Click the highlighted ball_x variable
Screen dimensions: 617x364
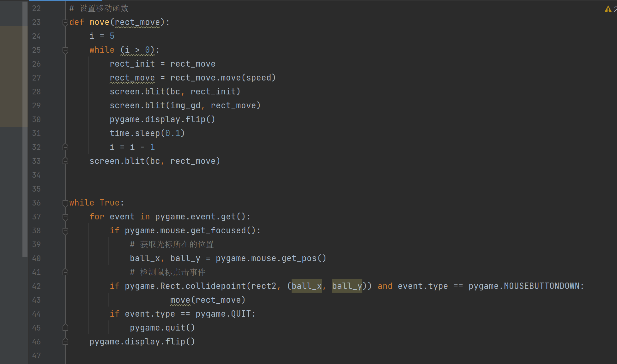[x=306, y=286]
